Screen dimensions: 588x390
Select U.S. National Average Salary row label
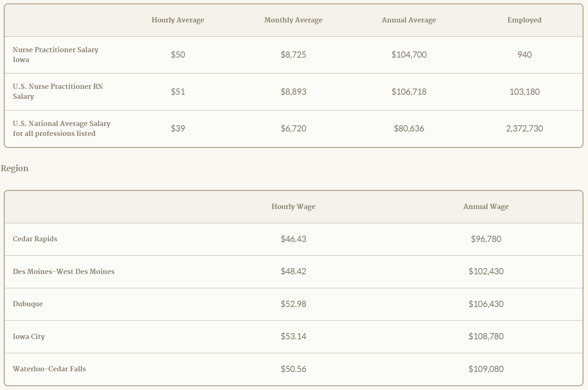click(x=62, y=129)
